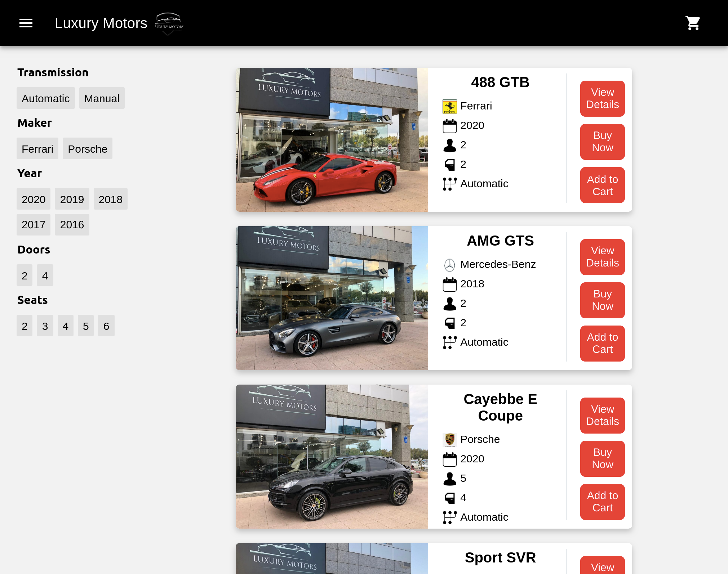Click the seats person icon on AMG GTS

[x=449, y=304]
